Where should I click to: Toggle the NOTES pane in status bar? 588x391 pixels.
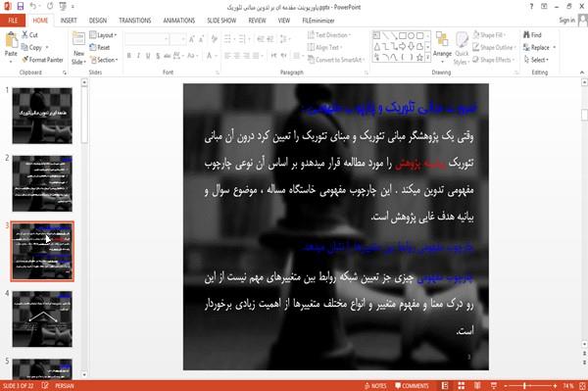pyautogui.click(x=375, y=386)
